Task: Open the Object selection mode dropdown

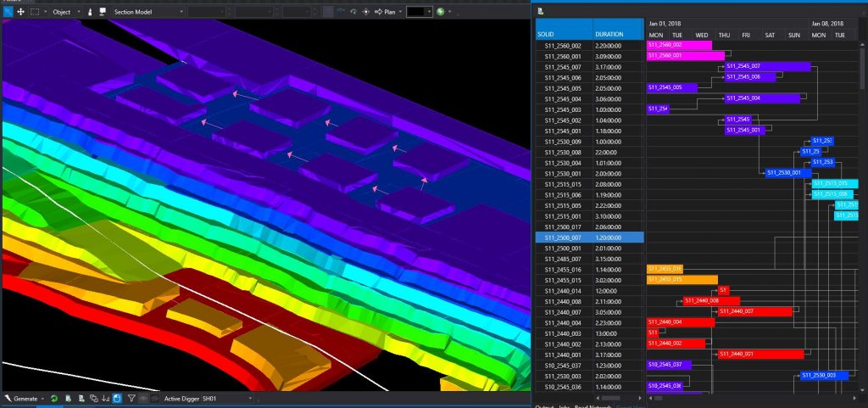Action: [65, 12]
